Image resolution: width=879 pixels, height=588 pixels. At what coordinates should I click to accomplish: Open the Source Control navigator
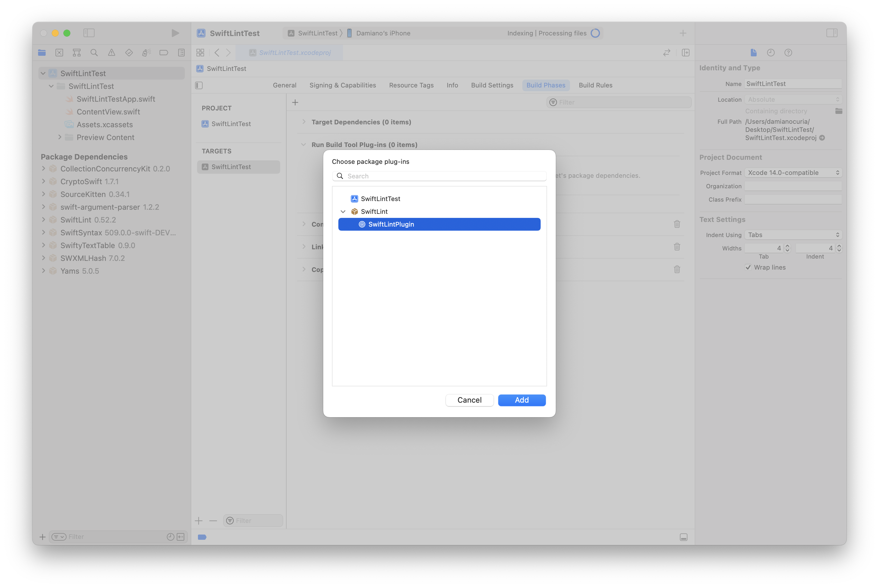click(x=59, y=53)
